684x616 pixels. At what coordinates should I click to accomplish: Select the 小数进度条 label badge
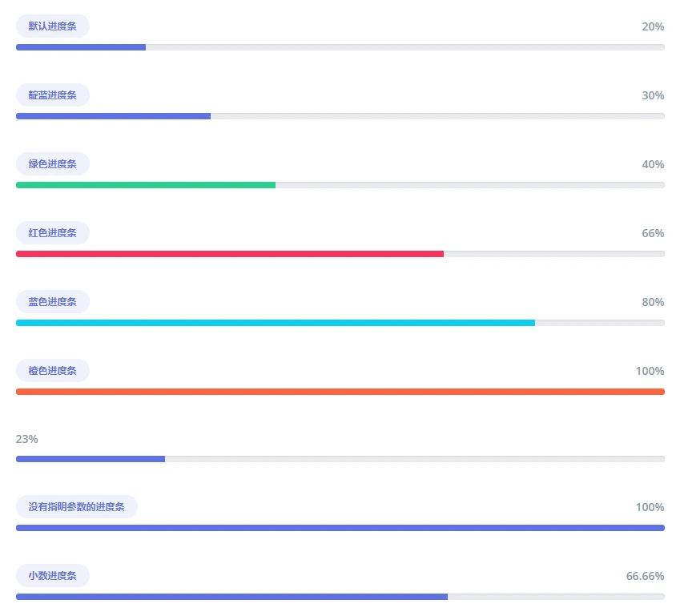(x=52, y=576)
